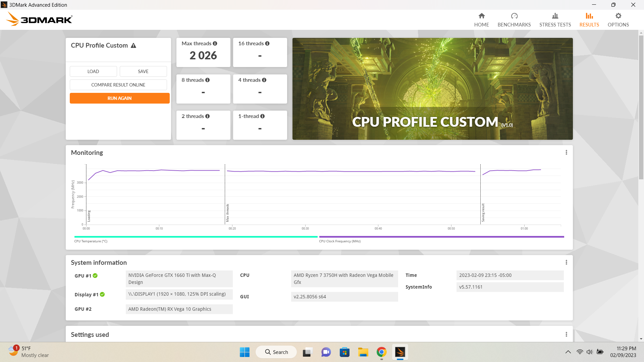Click the AMD Radeon RX Vega 10 Graphics field
The image size is (644, 362).
(x=179, y=309)
